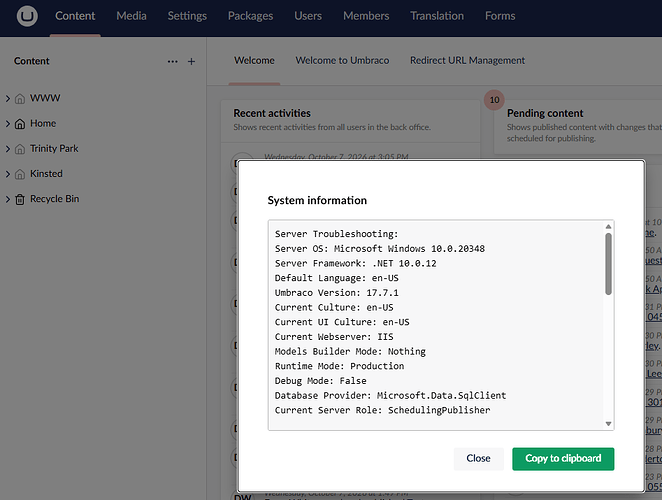Click the system information scrollbar down arrow

pyautogui.click(x=608, y=424)
